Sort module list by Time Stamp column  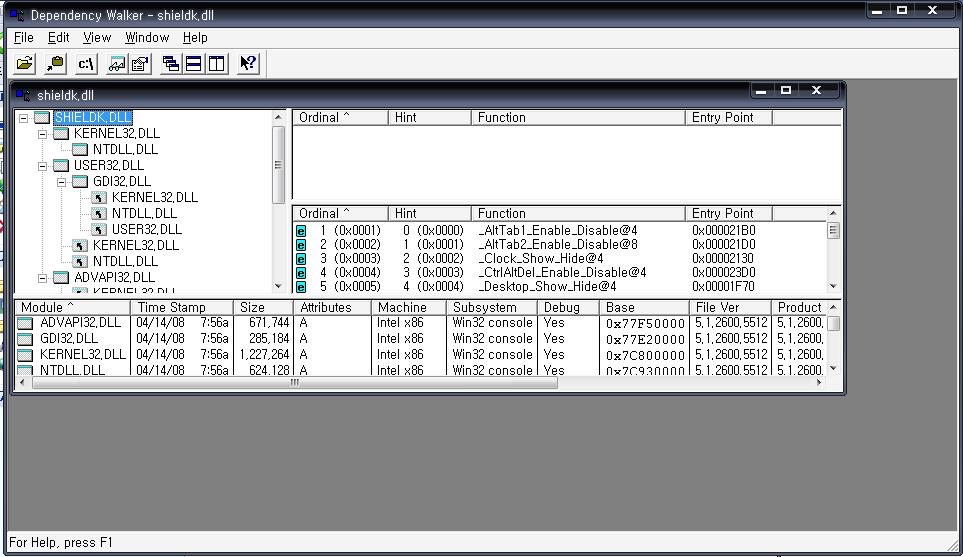click(x=182, y=307)
